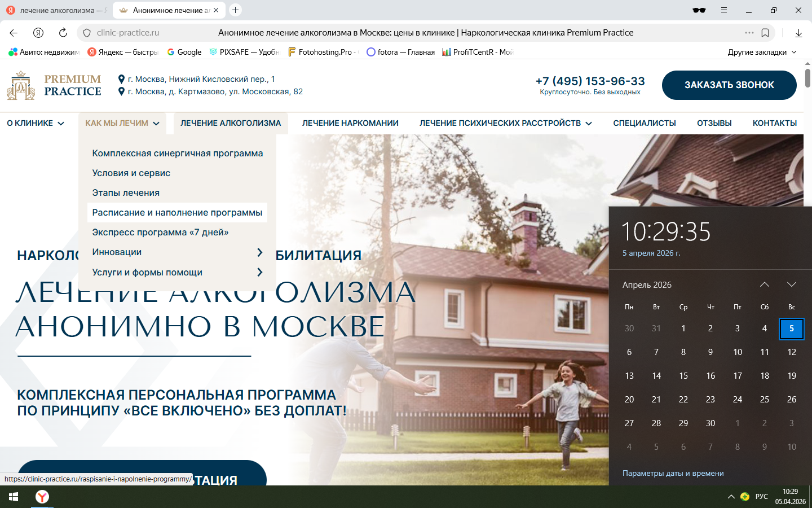
Task: Select April 30 in the calendar
Action: [710, 423]
